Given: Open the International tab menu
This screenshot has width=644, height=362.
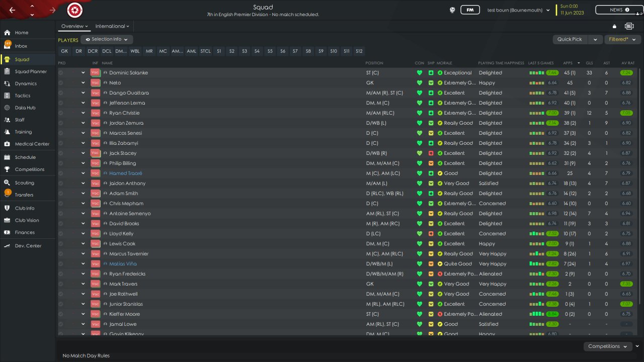Looking at the screenshot, I should 112,26.
